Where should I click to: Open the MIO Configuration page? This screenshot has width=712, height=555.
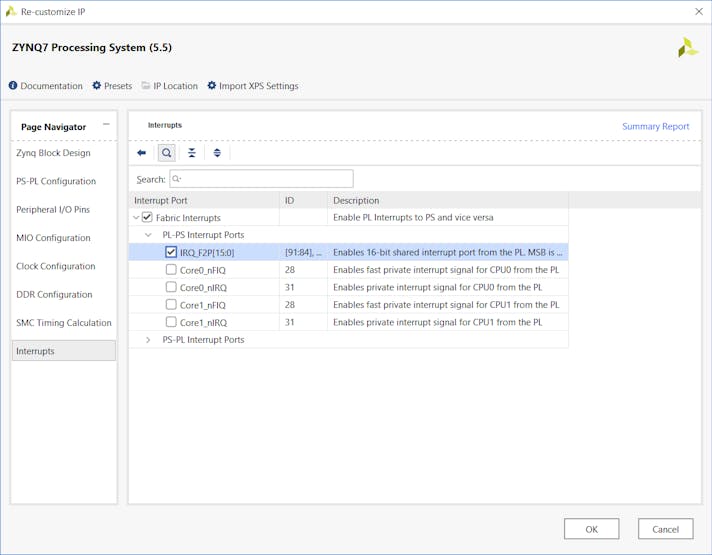click(x=53, y=238)
